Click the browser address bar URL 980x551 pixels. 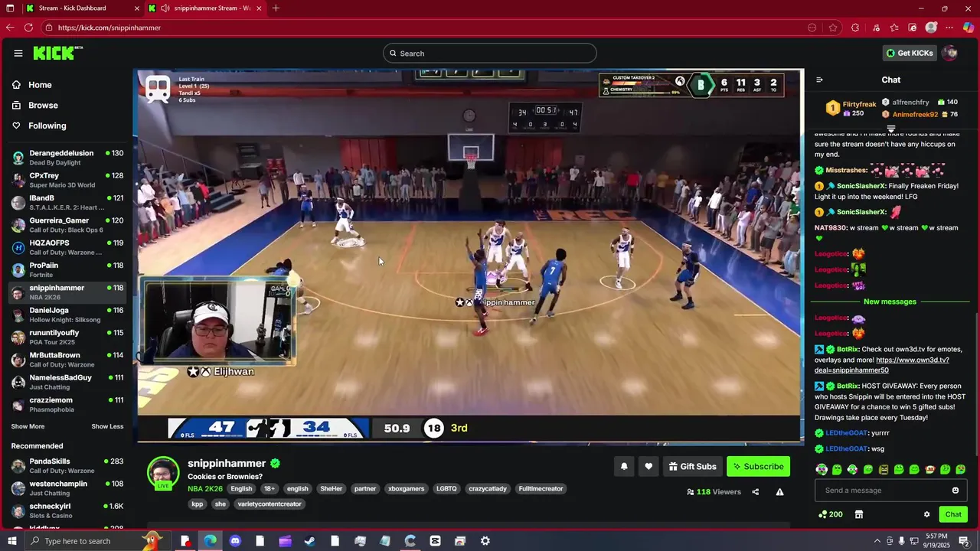(x=109, y=28)
